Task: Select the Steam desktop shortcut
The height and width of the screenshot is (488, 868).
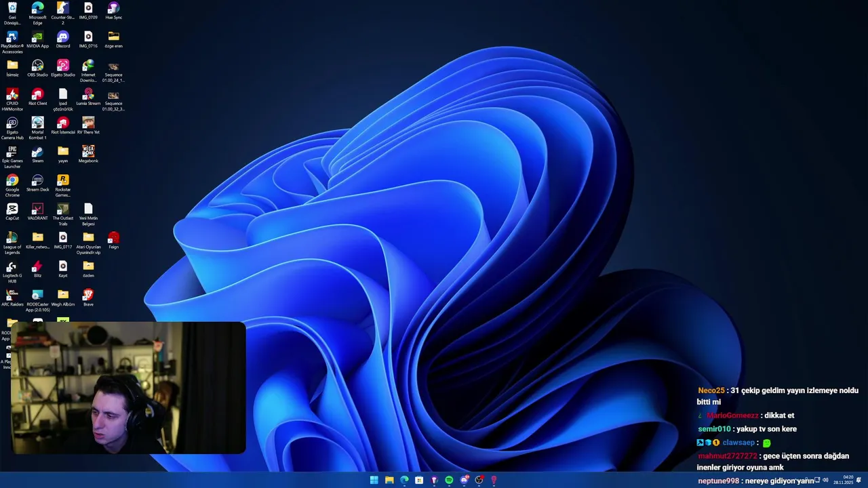Action: (x=37, y=155)
